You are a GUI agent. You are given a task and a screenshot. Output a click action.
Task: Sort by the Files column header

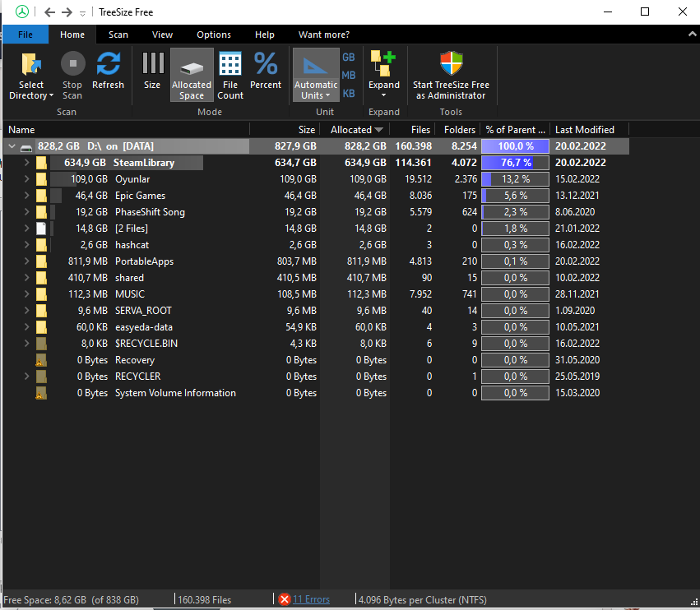coord(412,130)
